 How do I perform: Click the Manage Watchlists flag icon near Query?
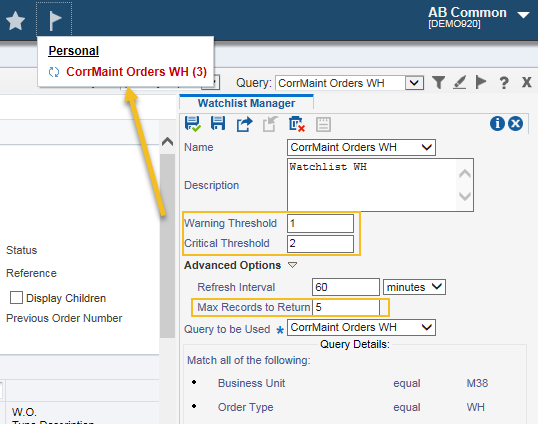pyautogui.click(x=481, y=82)
